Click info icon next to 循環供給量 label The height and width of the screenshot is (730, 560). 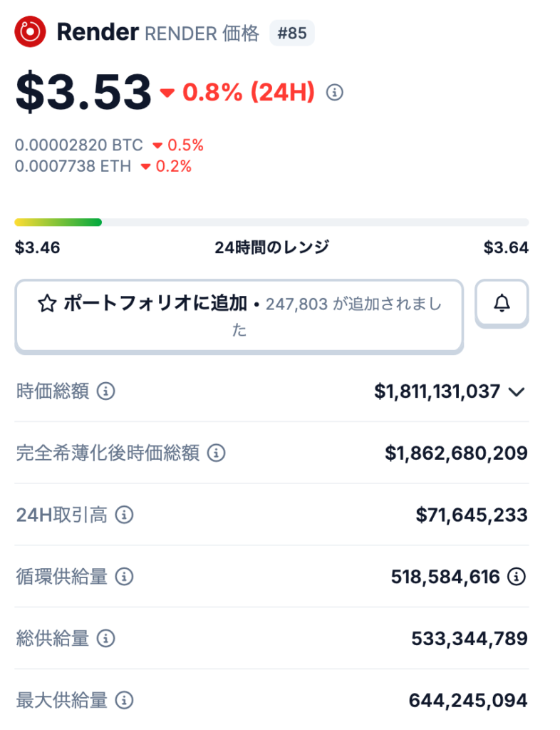pos(124,576)
